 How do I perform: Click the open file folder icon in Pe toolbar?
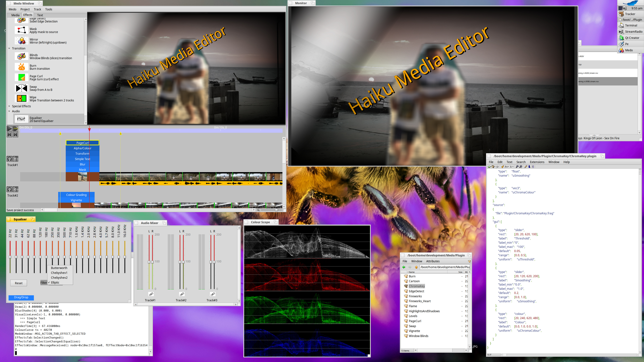[493, 167]
